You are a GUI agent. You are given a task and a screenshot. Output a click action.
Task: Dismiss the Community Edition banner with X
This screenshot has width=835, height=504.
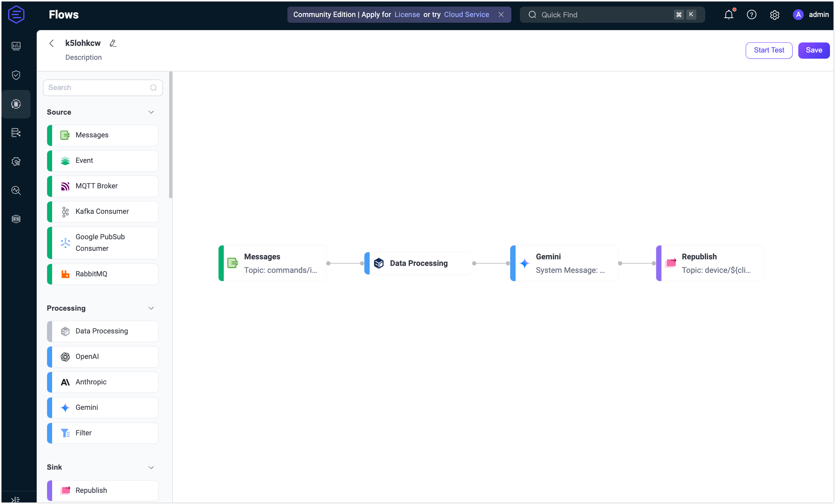[x=501, y=14]
